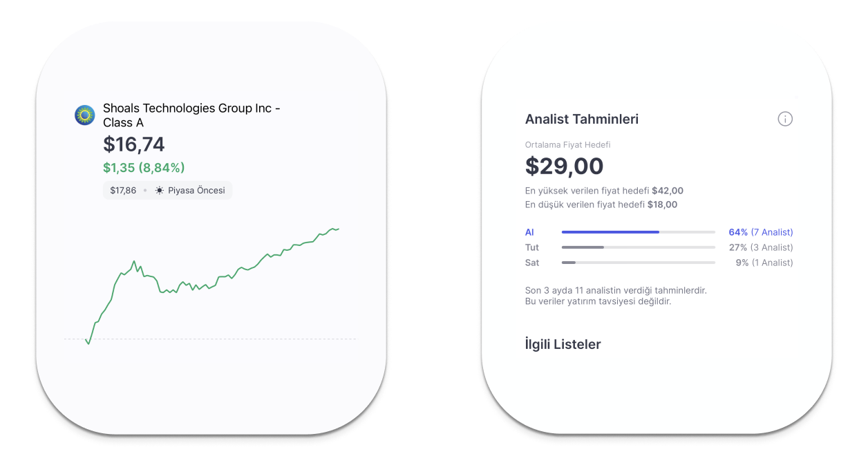Click the $29,00 average price target
This screenshot has width=868, height=454.
point(564,166)
